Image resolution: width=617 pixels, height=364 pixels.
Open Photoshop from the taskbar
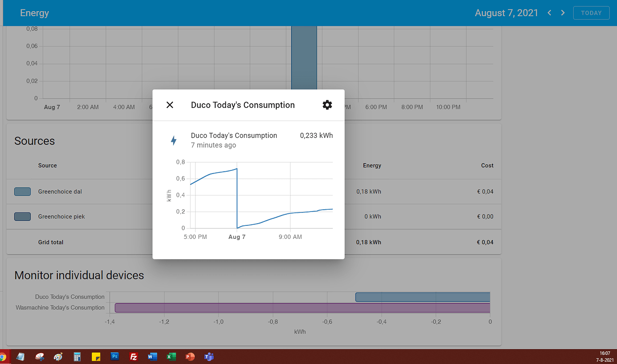[114, 356]
